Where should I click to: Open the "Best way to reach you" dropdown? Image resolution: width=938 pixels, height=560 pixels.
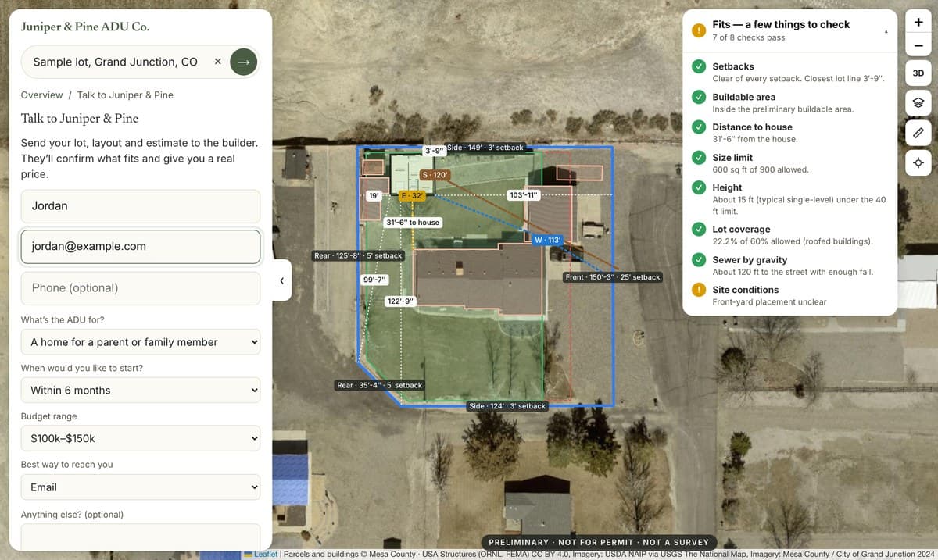(141, 487)
